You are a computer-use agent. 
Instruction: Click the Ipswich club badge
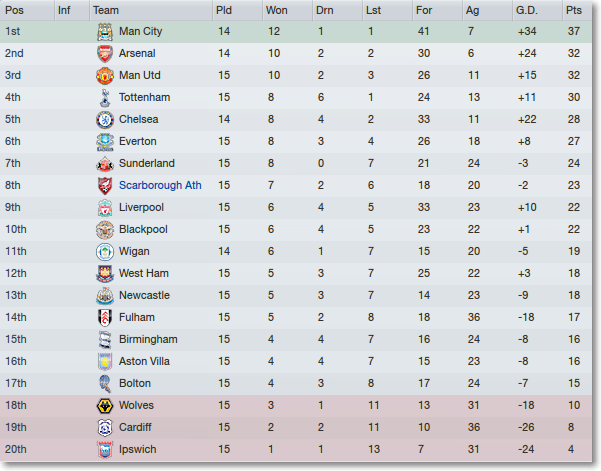click(105, 450)
